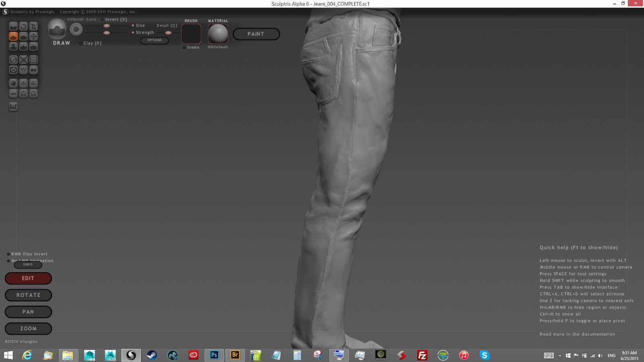Enable the Invert [X] option
The image size is (644, 362).
pyautogui.click(x=103, y=19)
